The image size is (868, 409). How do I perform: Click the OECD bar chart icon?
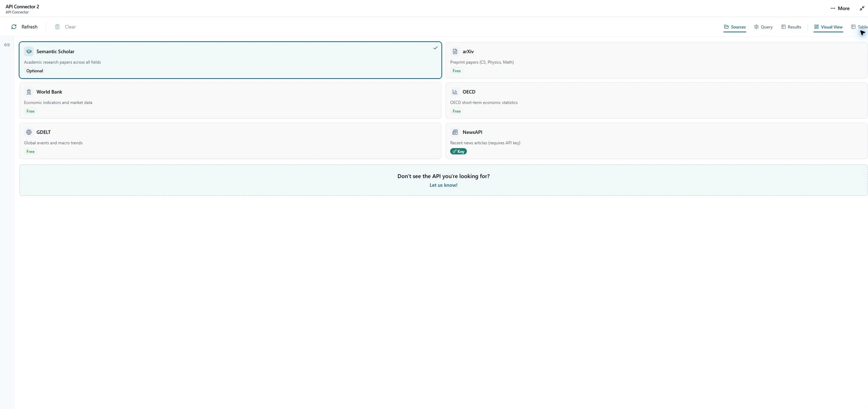455,92
